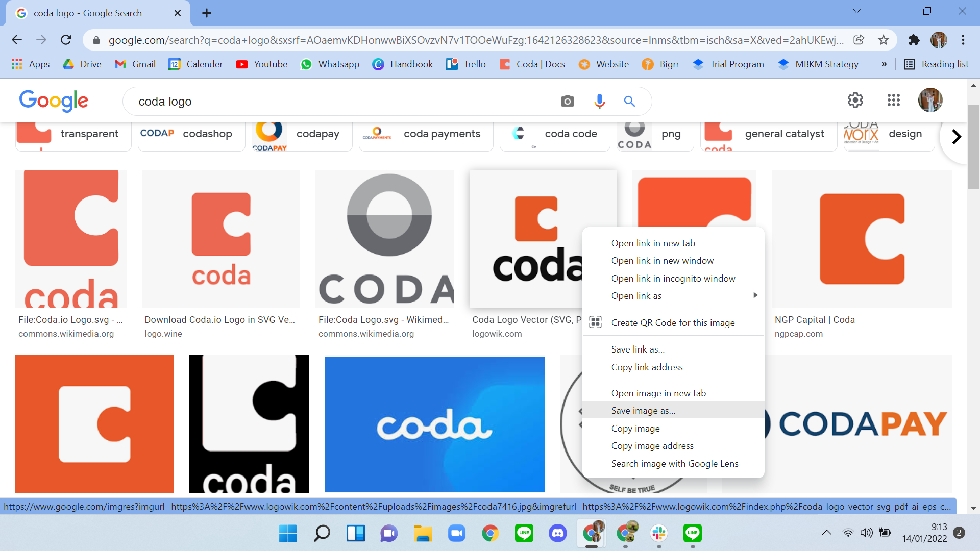Open a new browser tab

pyautogui.click(x=207, y=13)
